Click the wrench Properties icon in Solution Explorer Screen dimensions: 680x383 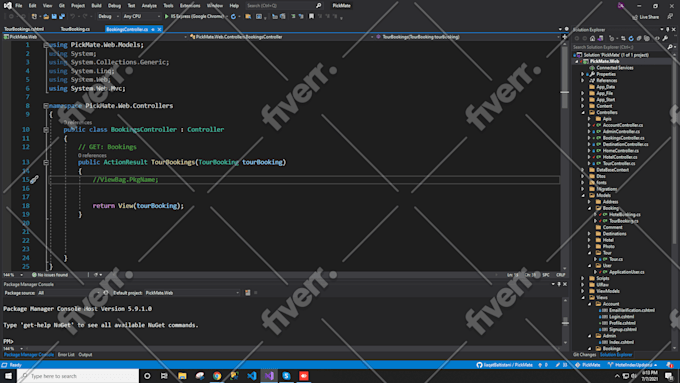click(x=665, y=39)
